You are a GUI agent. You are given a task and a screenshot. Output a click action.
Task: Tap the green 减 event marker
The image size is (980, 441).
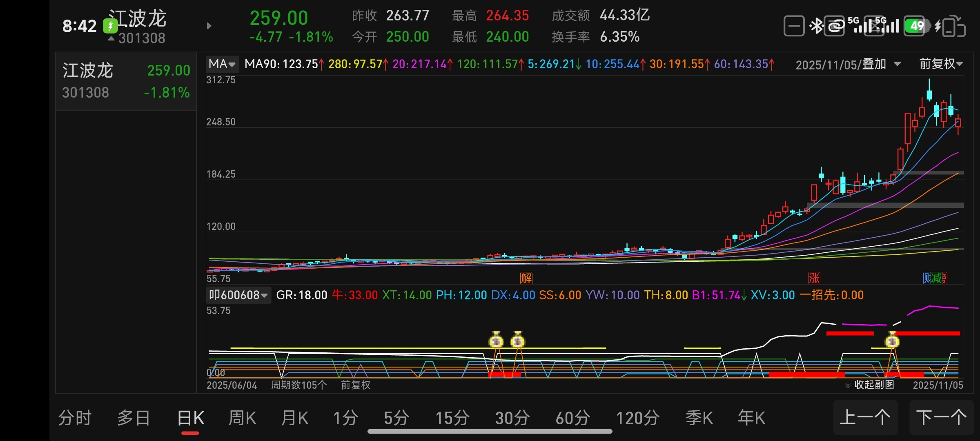[937, 278]
